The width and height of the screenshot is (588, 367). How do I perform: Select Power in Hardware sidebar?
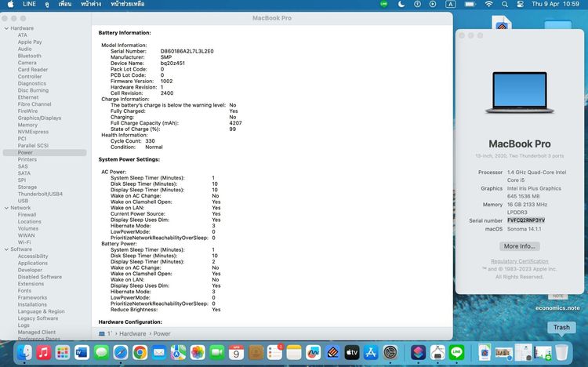tap(45, 152)
